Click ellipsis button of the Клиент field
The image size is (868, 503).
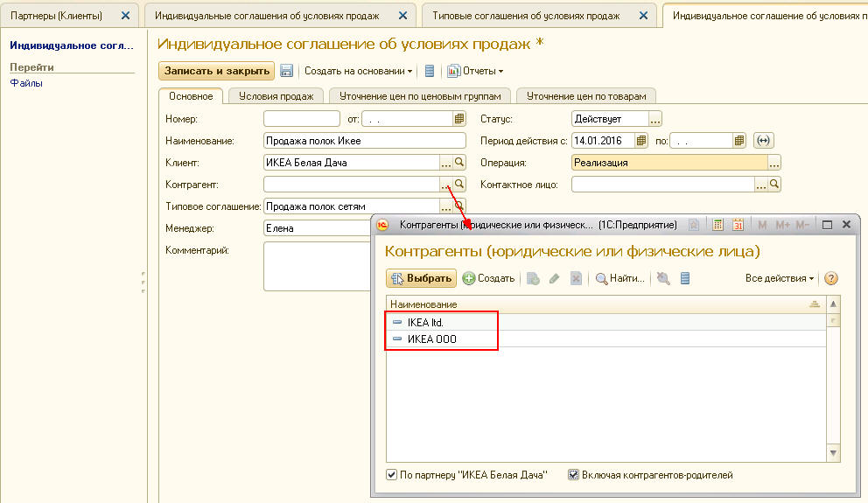[446, 163]
